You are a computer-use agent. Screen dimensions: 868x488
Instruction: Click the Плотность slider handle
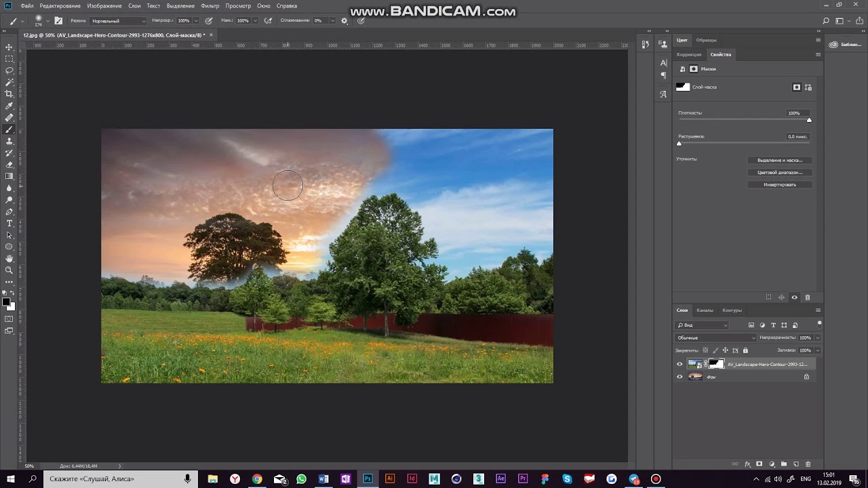809,120
